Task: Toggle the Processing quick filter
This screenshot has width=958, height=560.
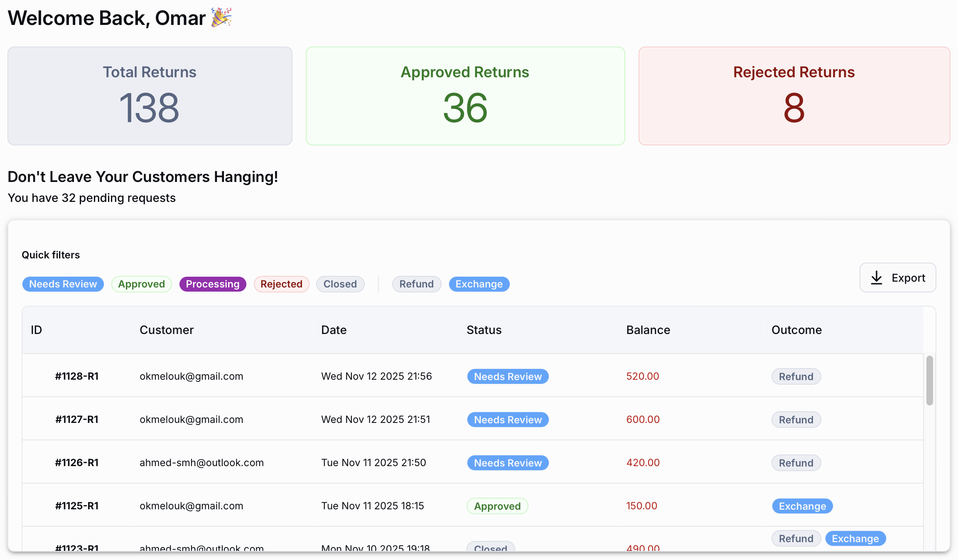Action: coord(212,284)
